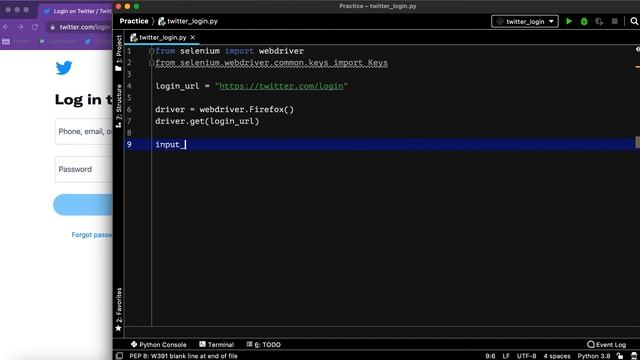Run with coverage icon in PyCharm toolbar

(x=599, y=21)
